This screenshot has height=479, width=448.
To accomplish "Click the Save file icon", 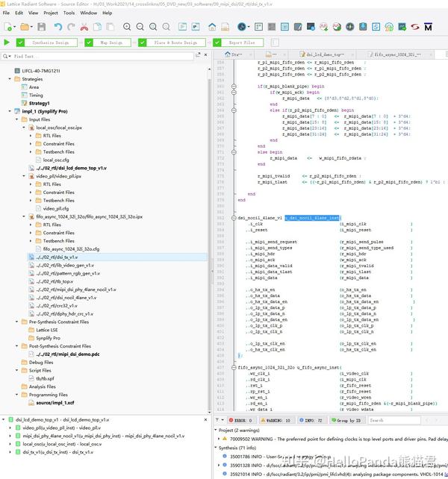I will click(x=42, y=27).
